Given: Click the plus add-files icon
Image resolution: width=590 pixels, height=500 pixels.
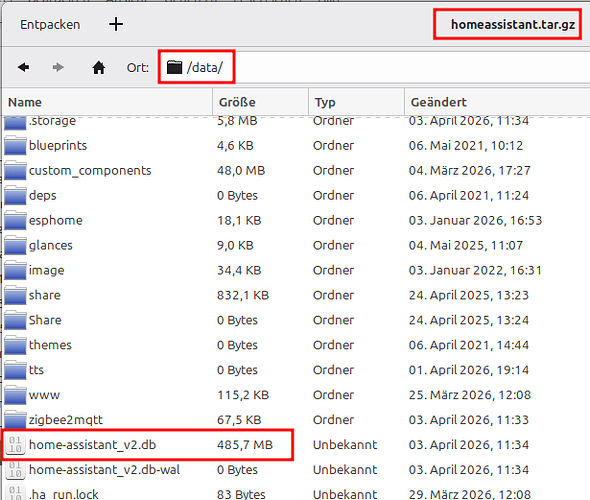Looking at the screenshot, I should click(116, 24).
